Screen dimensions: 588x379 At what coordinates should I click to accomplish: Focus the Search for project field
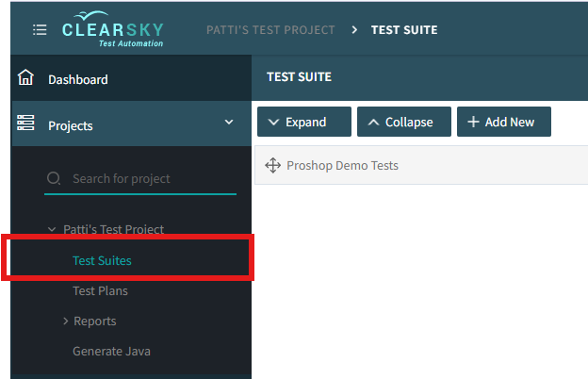pyautogui.click(x=151, y=178)
